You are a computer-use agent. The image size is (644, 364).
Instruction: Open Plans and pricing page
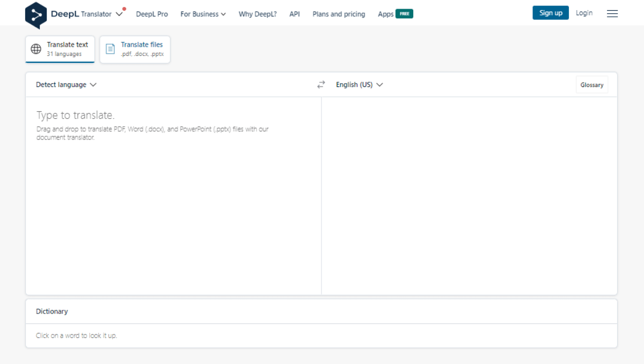339,14
